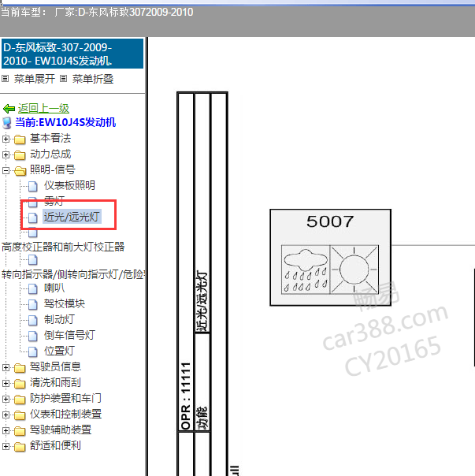The width and height of the screenshot is (475, 476).
Task: Click the green back arrow icon
Action: point(9,109)
